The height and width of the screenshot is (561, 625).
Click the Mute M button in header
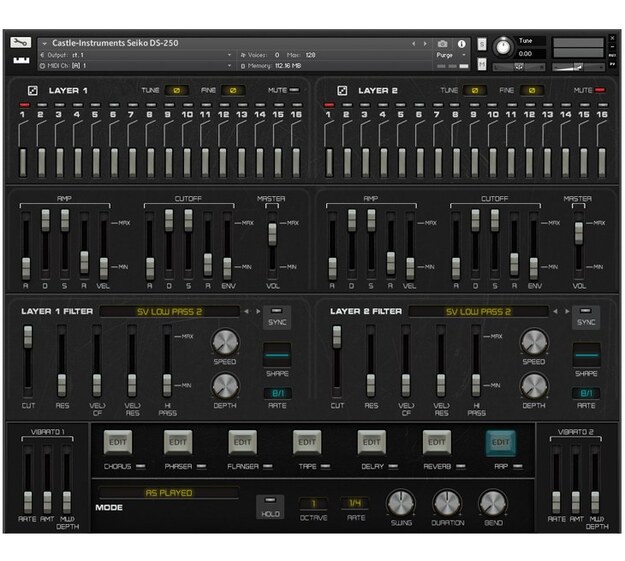(482, 64)
